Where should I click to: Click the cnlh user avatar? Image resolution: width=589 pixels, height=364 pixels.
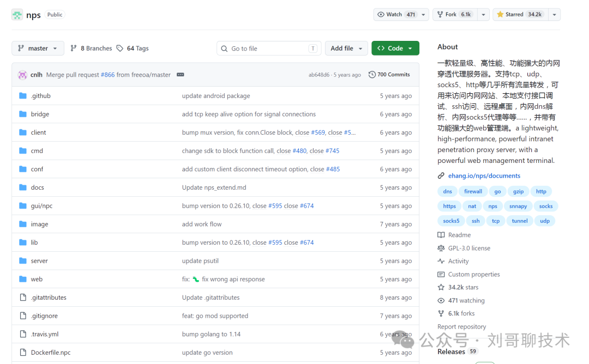22,75
